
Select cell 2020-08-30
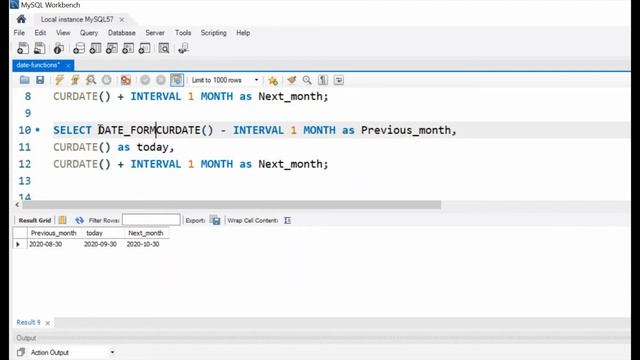click(45, 244)
